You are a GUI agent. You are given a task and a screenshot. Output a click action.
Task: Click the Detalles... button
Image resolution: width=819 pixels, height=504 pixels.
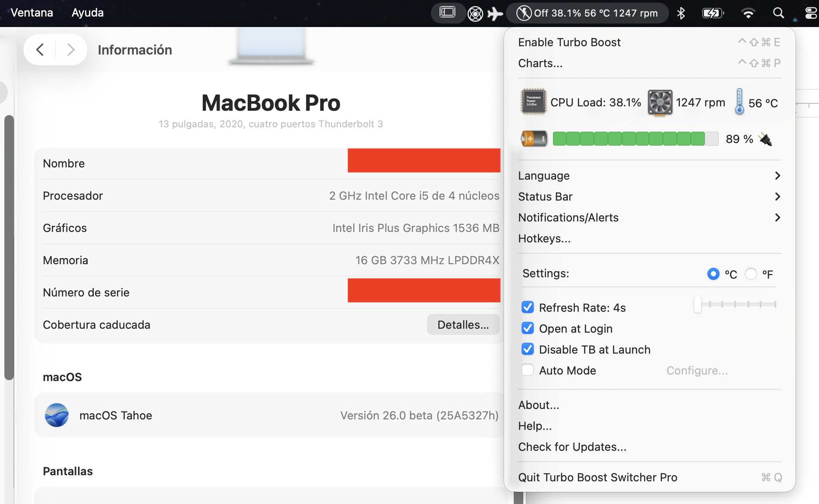[463, 324]
